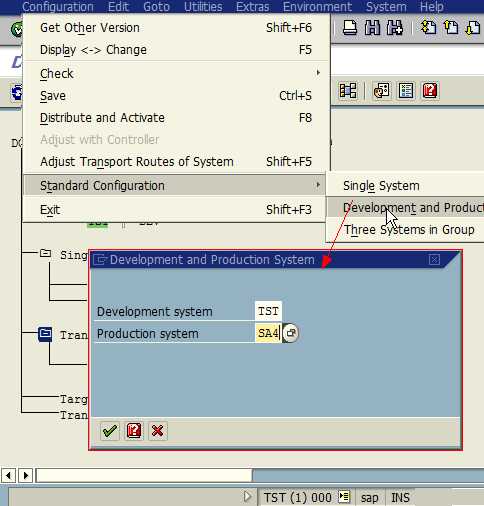
Task: Expand the status bar triangle arrow
Action: coord(247,496)
